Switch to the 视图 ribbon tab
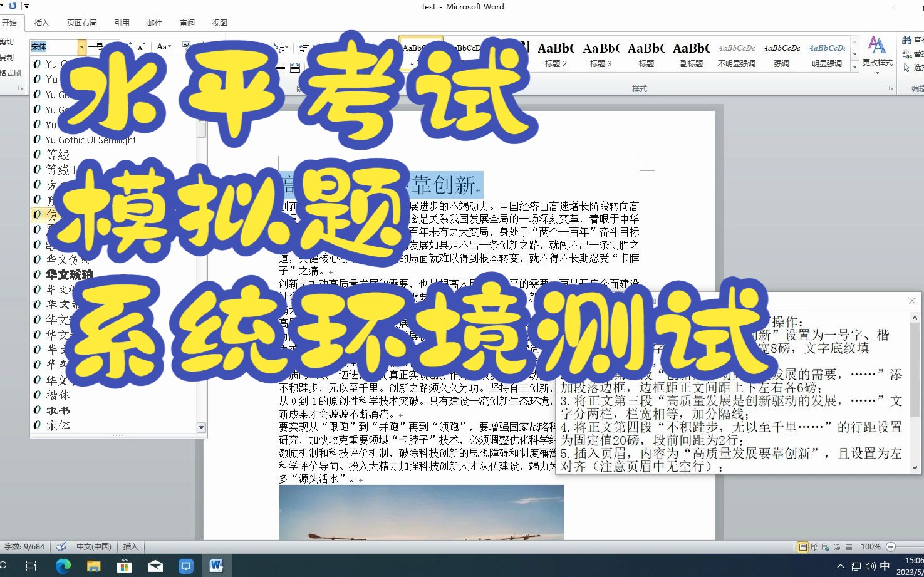 [x=219, y=23]
